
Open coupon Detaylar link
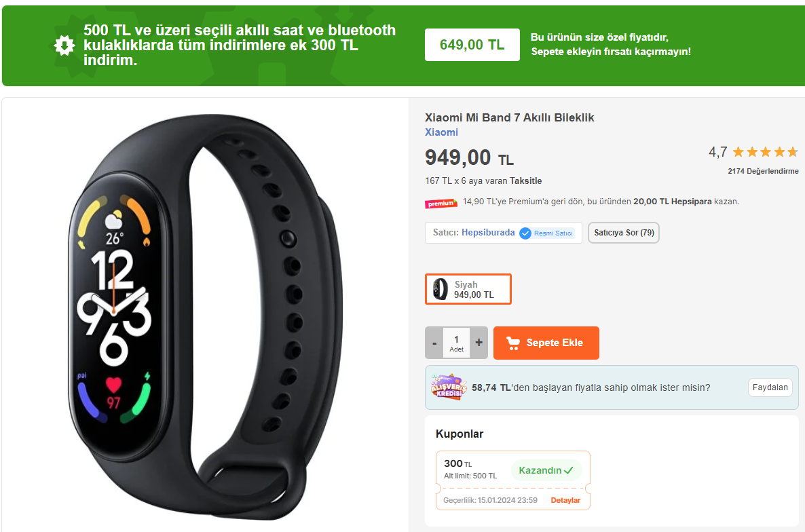(x=565, y=500)
